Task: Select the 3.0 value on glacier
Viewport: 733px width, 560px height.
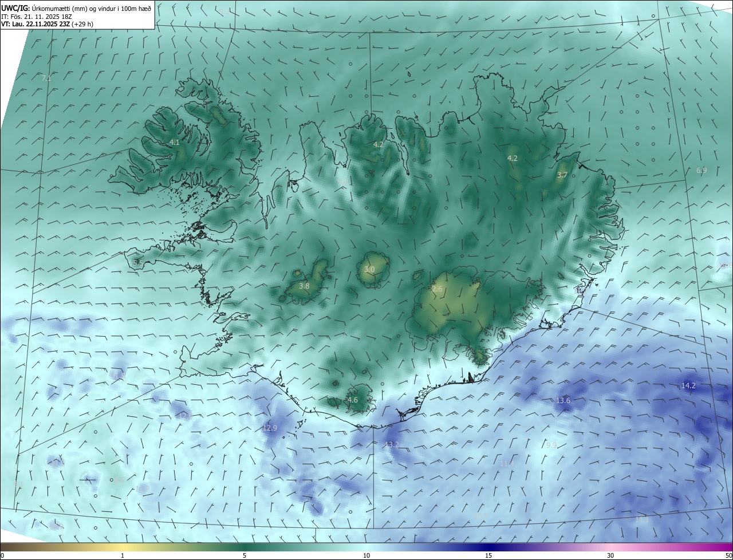Action: [x=369, y=270]
